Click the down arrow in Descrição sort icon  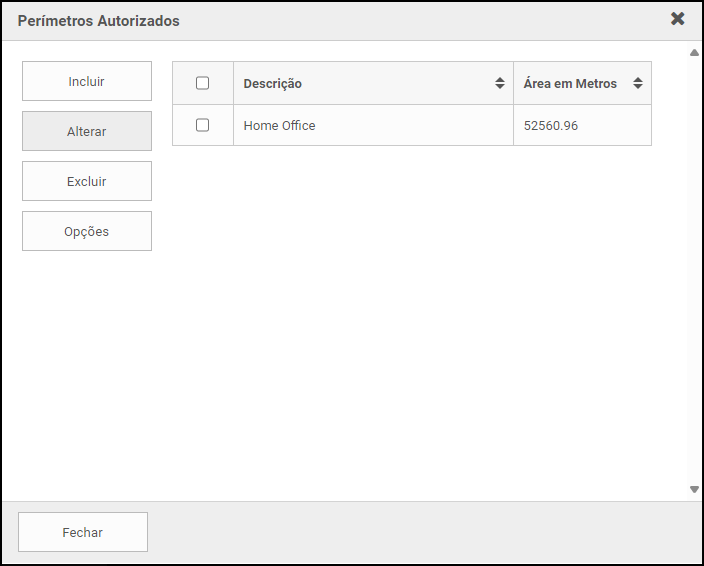click(x=500, y=88)
